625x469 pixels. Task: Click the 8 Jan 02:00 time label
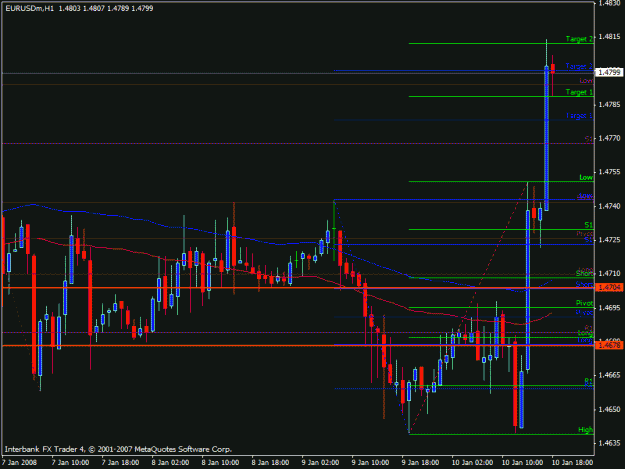pyautogui.click(x=170, y=463)
